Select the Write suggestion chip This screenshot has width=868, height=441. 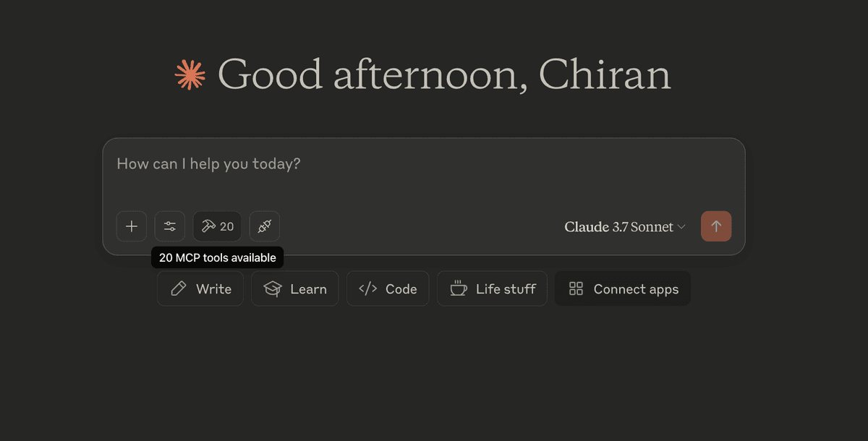[x=200, y=288]
